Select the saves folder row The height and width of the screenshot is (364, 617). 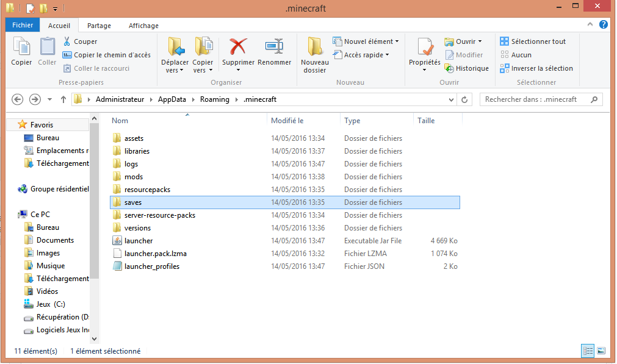coord(285,202)
